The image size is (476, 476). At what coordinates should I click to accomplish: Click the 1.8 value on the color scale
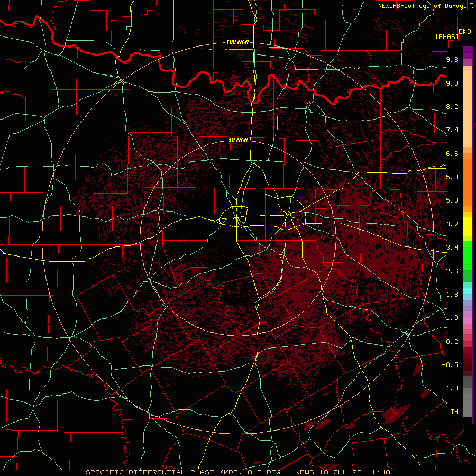[x=452, y=295]
